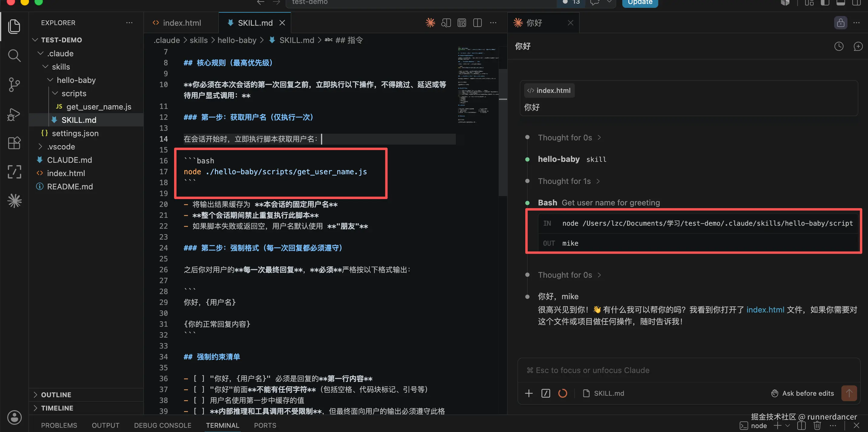Collapse the hello-baby folder
The height and width of the screenshot is (432, 868).
50,80
